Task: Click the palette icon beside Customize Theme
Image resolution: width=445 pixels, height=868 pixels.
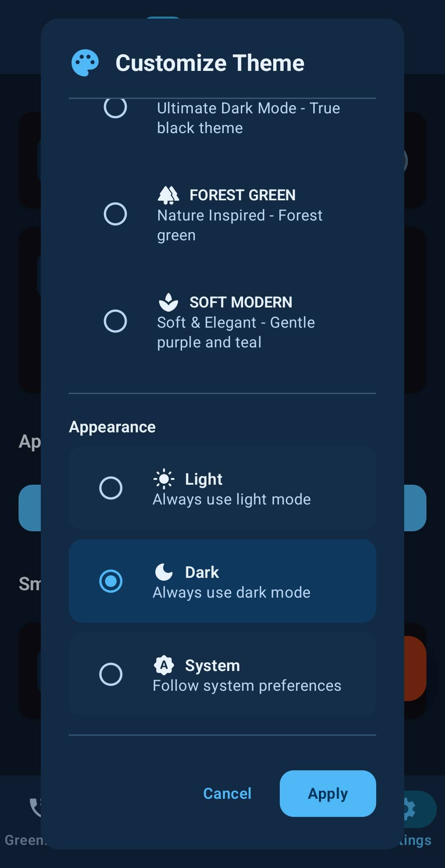Action: (x=85, y=62)
